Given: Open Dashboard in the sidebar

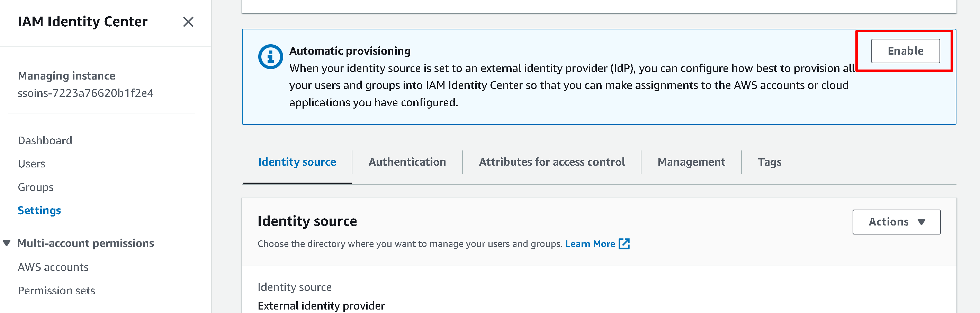Looking at the screenshot, I should (x=45, y=141).
